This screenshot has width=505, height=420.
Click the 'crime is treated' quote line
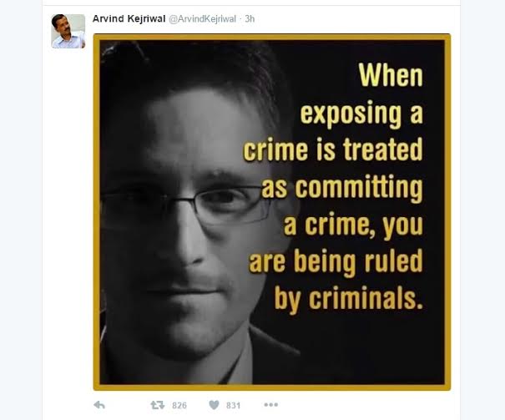tap(333, 149)
